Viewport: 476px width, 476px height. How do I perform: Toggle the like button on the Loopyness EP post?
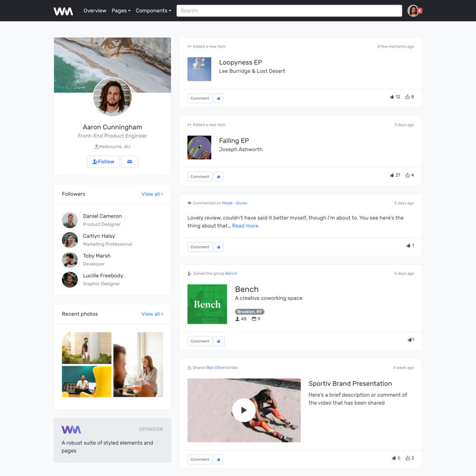tap(218, 98)
